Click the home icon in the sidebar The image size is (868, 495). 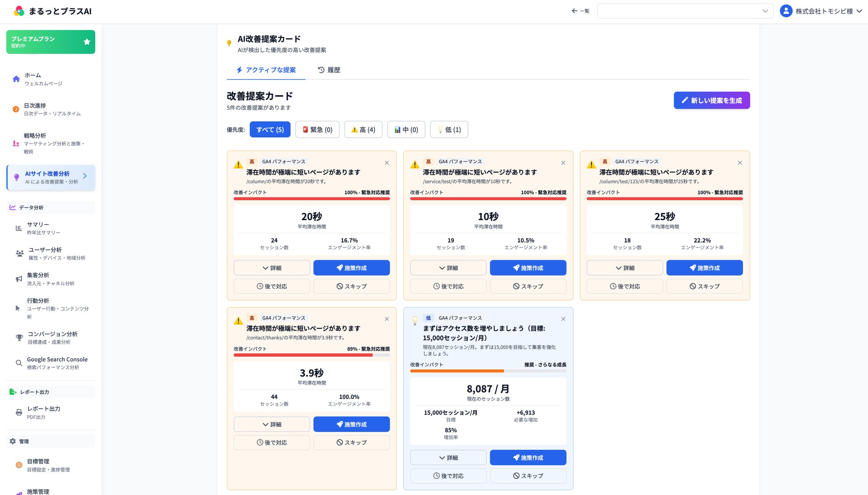pyautogui.click(x=16, y=79)
